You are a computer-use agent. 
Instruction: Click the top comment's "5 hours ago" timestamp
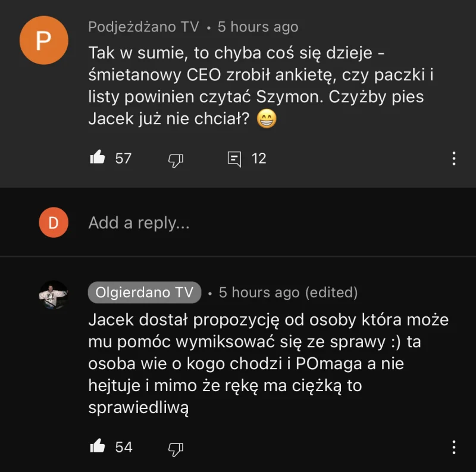[258, 27]
